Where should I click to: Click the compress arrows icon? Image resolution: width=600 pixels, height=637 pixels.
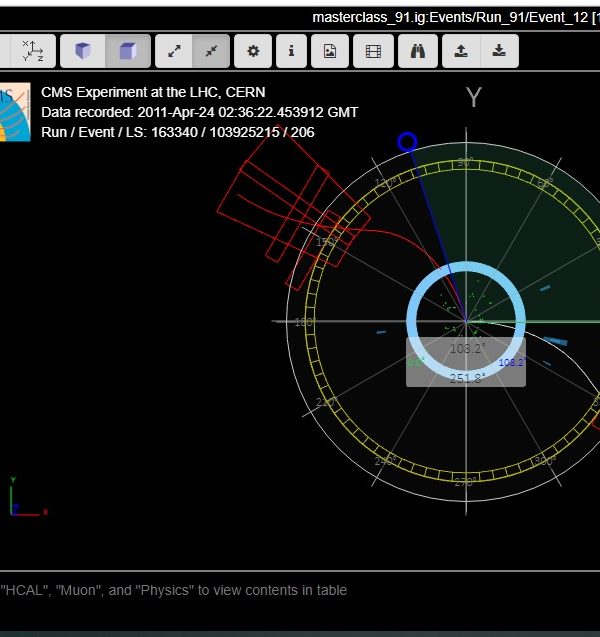(211, 51)
